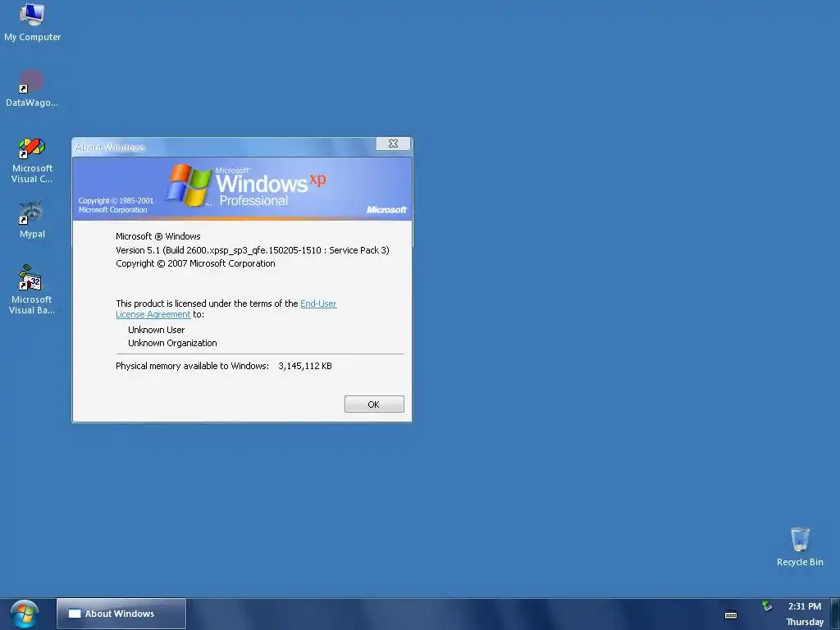
Task: Select the Recycle Bin icon
Action: click(800, 547)
